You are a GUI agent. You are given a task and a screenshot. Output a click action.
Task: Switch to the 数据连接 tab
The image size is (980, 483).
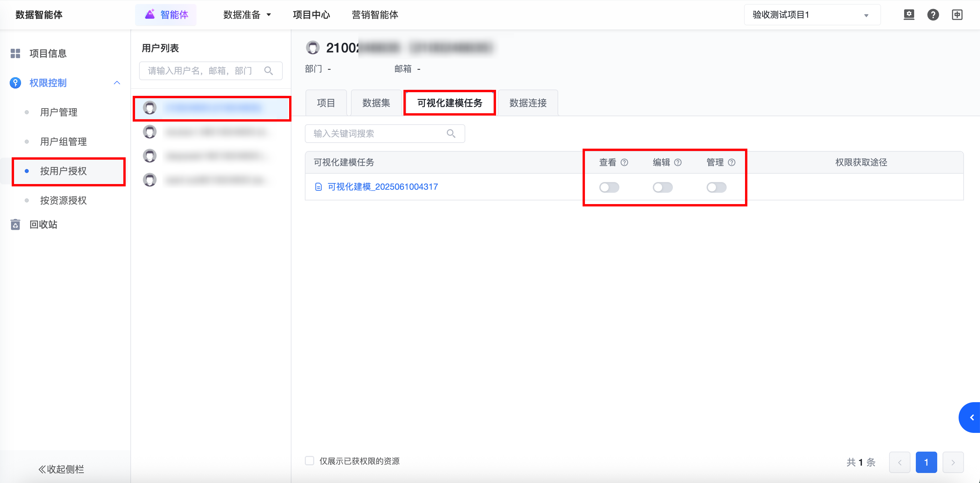click(528, 103)
